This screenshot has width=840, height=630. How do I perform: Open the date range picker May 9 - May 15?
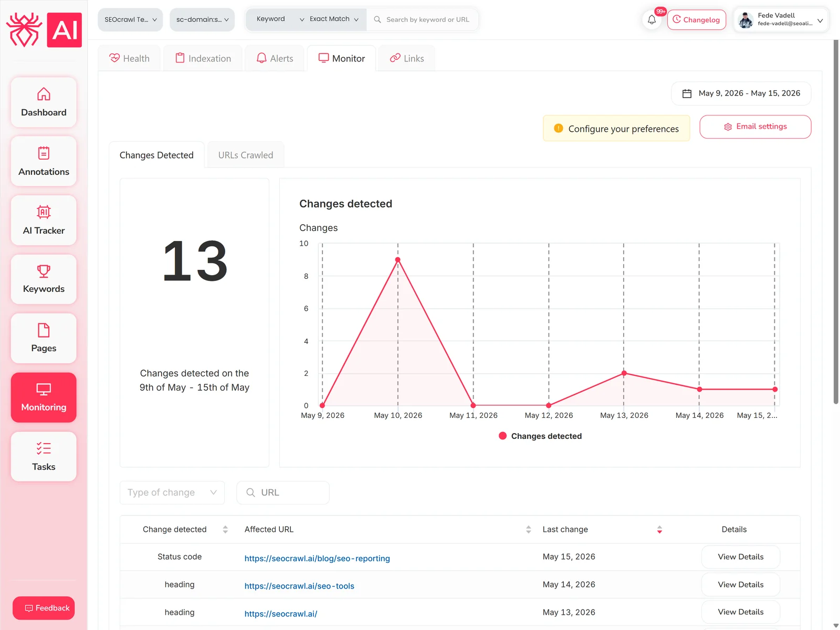click(741, 93)
